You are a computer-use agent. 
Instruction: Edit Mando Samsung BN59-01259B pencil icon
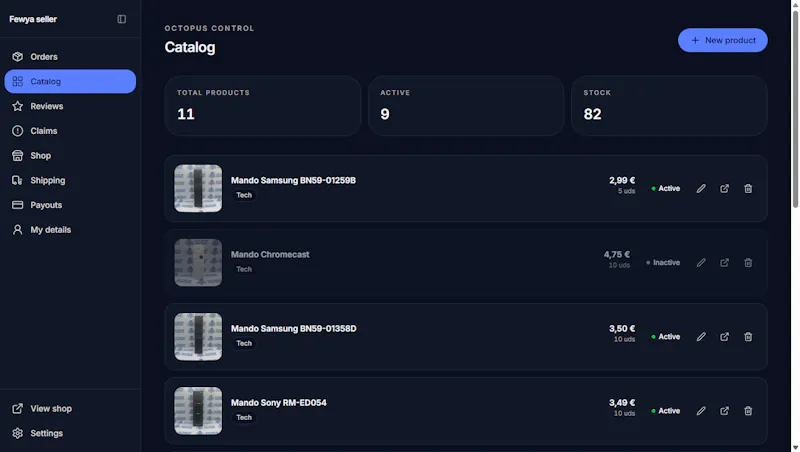701,189
